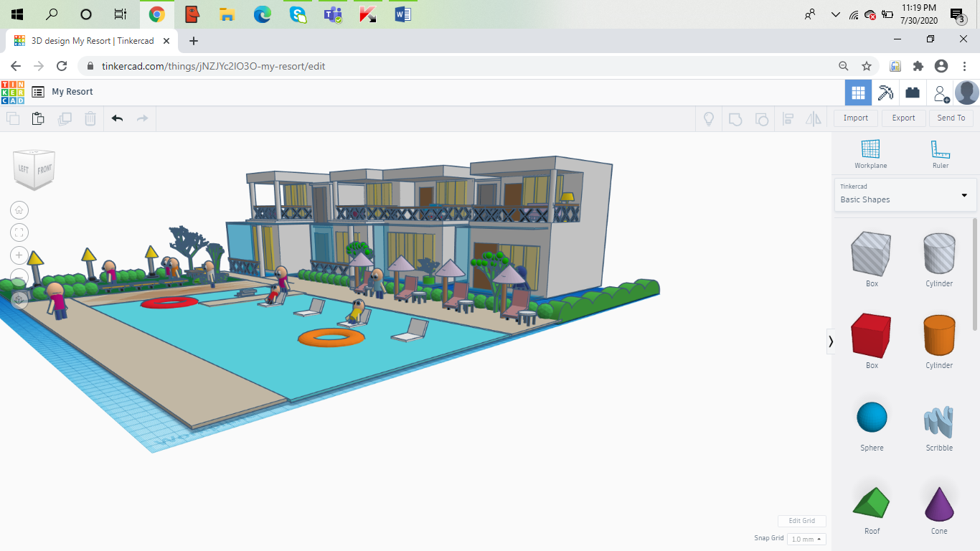Open the Chrome three-dot menu

pos(965,66)
